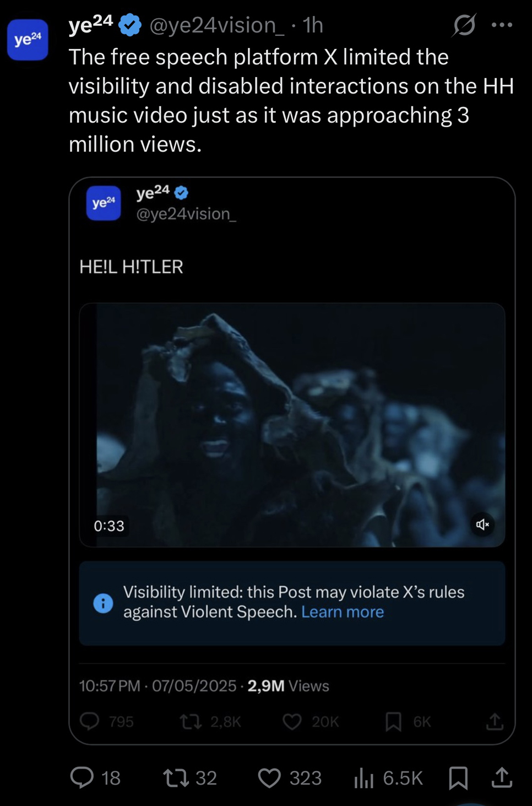Play the quoted post's video thumbnail

(292, 425)
